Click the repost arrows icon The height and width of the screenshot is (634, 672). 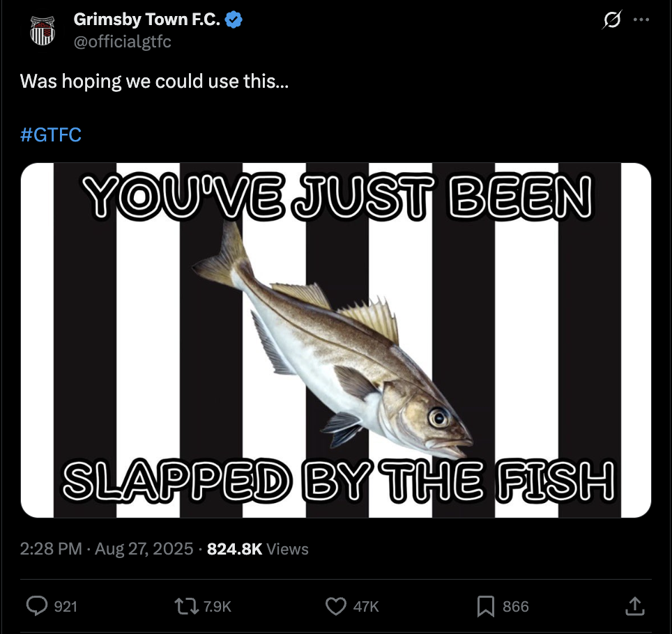pos(185,606)
